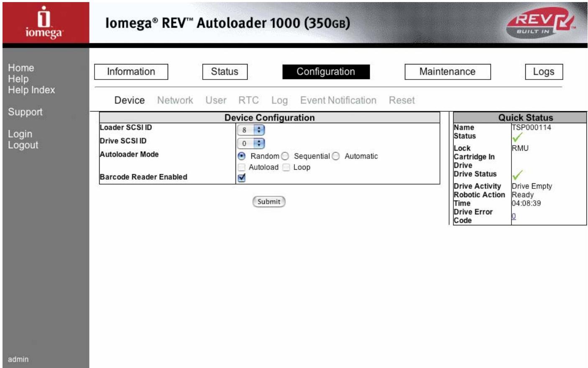Click the Cartridge In Drive label
The height and width of the screenshot is (368, 588).
(474, 161)
